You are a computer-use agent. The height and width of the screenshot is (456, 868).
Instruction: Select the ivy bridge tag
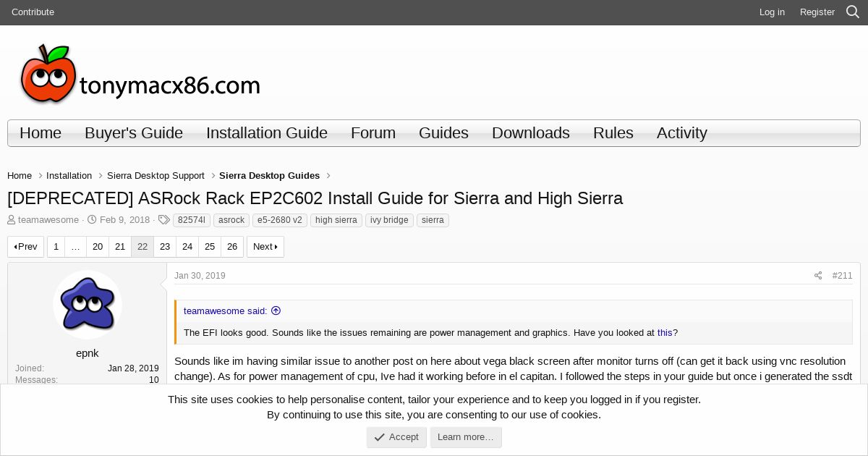389,220
